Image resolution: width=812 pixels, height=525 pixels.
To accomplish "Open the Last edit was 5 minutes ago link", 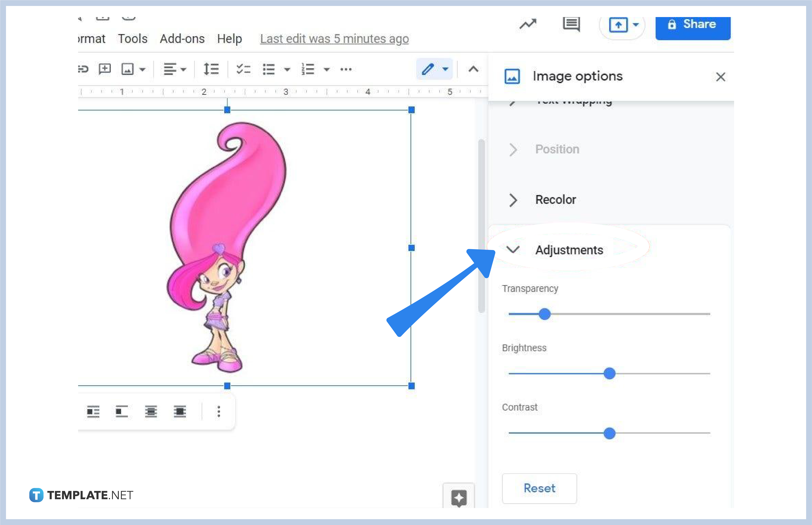I will pyautogui.click(x=334, y=38).
